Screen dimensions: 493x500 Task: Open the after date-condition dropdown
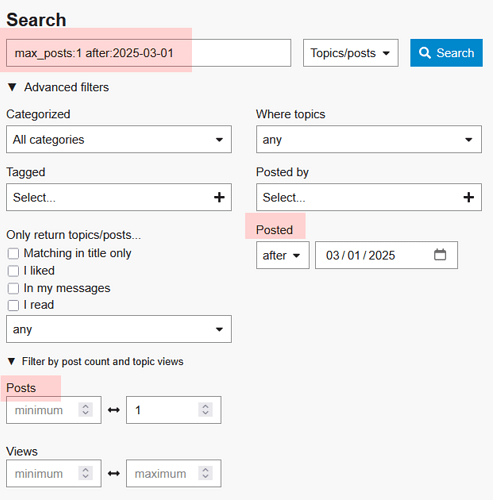tap(283, 255)
